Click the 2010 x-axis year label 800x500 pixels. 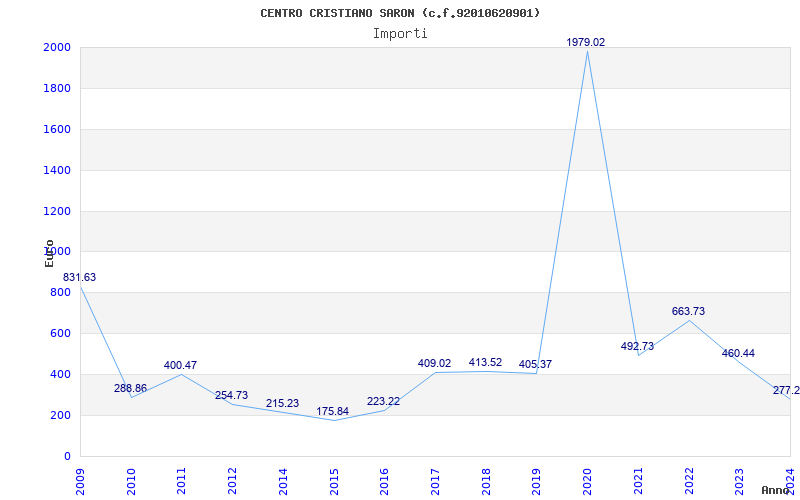click(131, 481)
